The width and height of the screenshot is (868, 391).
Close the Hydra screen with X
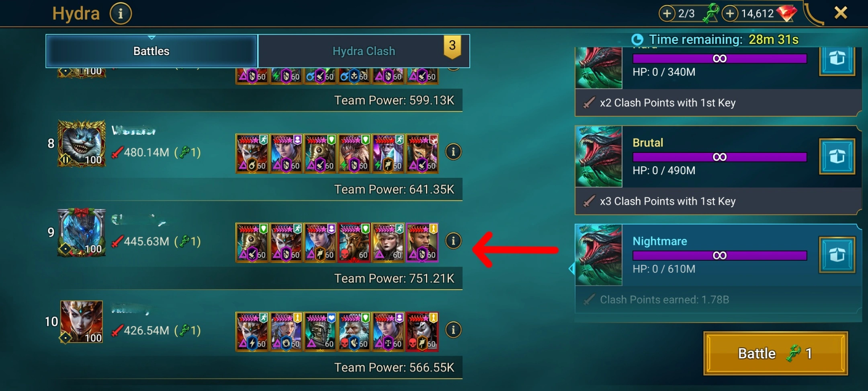point(841,13)
